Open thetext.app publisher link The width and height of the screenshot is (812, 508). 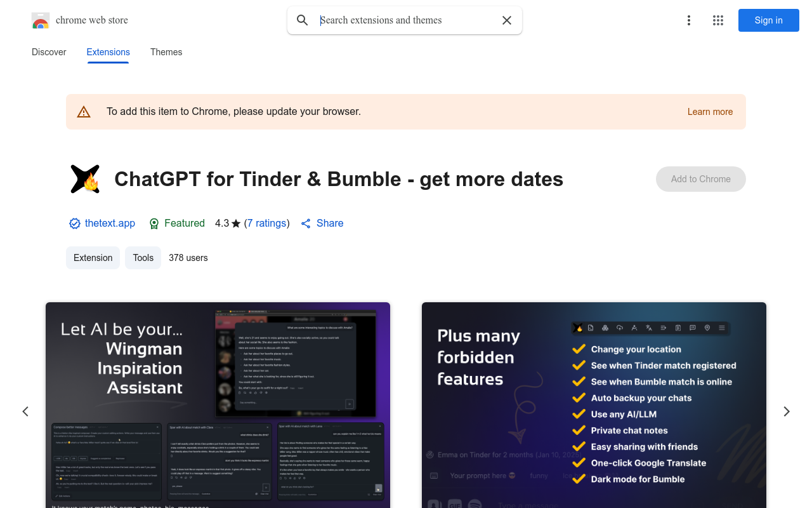pos(110,224)
